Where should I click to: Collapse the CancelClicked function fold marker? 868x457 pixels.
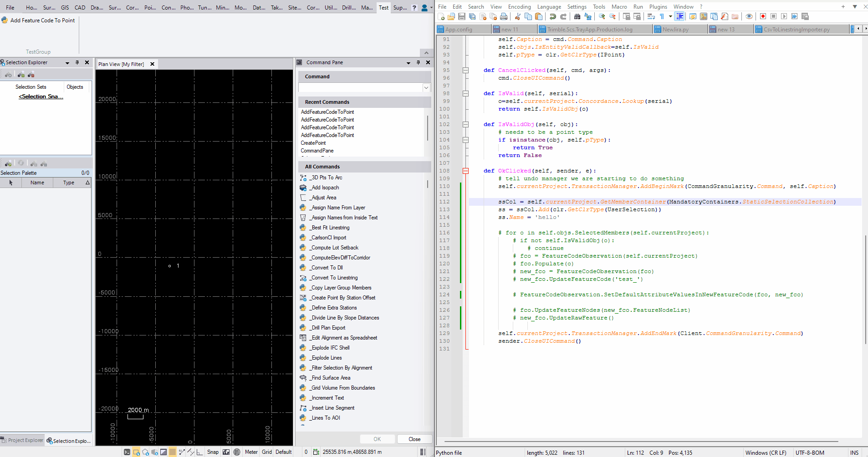pyautogui.click(x=465, y=70)
